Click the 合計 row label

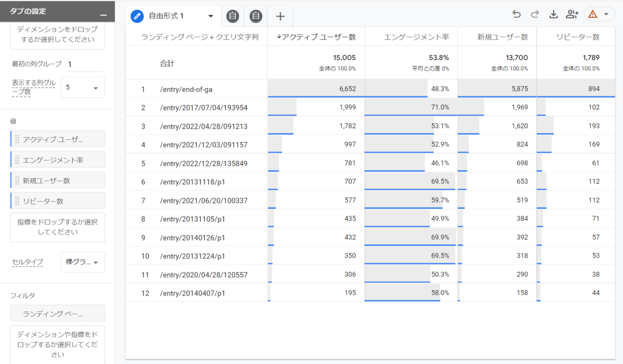pos(167,64)
